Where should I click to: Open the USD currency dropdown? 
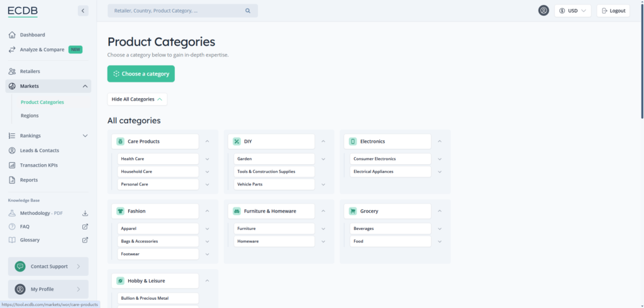(572, 11)
